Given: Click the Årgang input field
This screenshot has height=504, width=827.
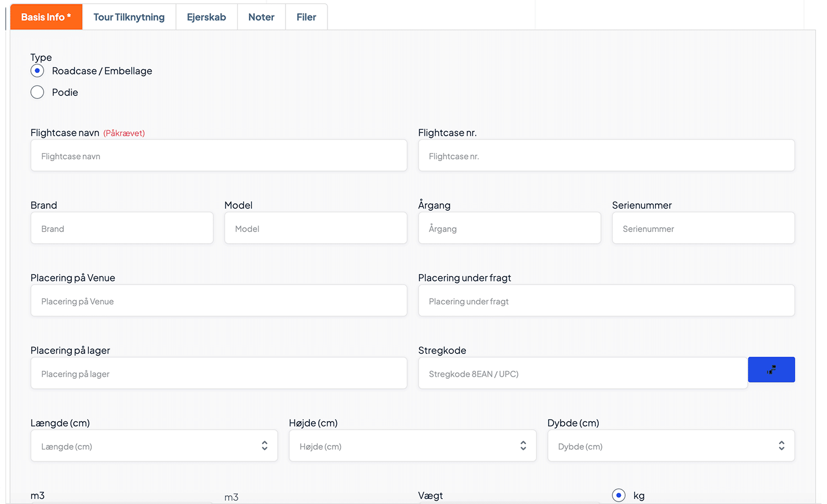Looking at the screenshot, I should pos(509,229).
